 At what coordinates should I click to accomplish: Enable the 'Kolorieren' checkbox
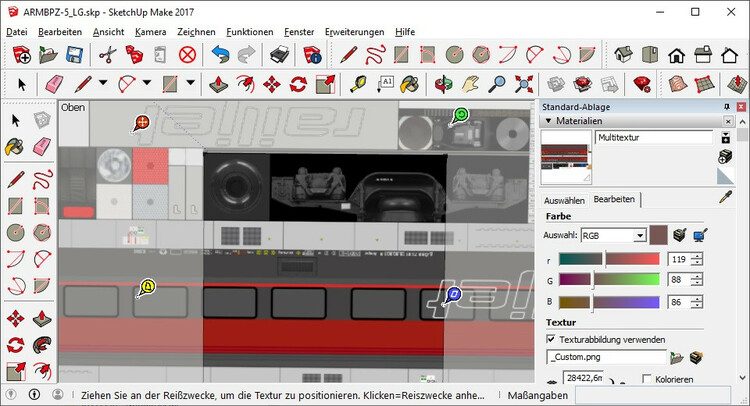coord(647,379)
